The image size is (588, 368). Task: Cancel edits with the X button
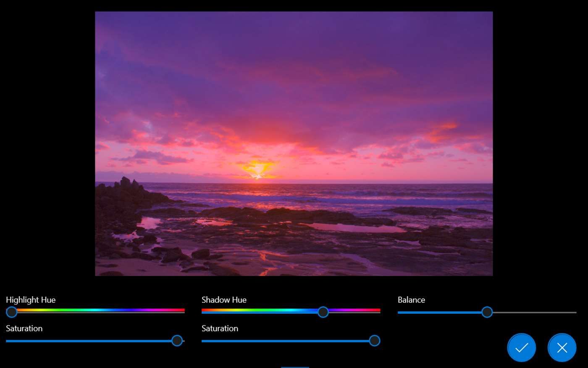coord(562,347)
